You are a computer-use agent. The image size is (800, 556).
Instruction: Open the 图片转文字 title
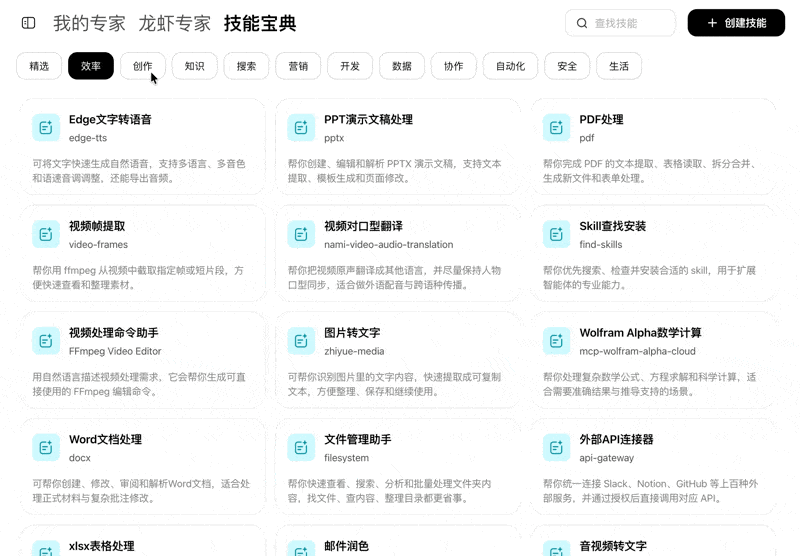[x=352, y=333]
